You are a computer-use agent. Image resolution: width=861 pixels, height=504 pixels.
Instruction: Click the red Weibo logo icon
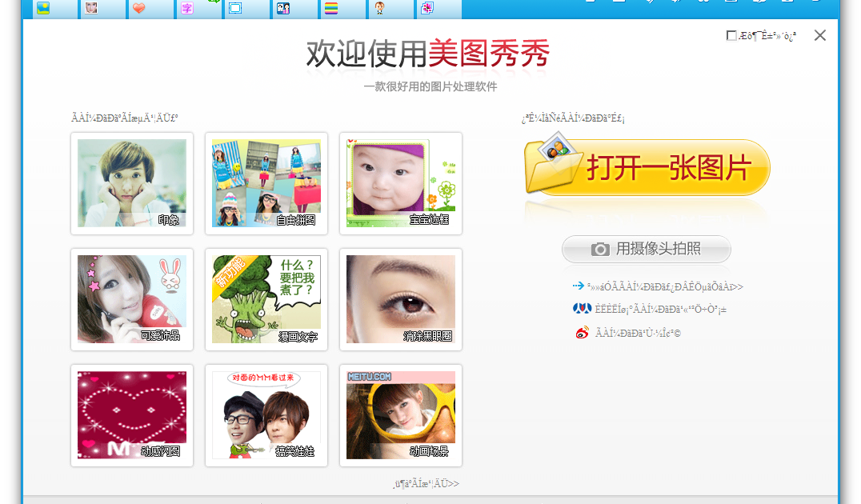tap(582, 333)
